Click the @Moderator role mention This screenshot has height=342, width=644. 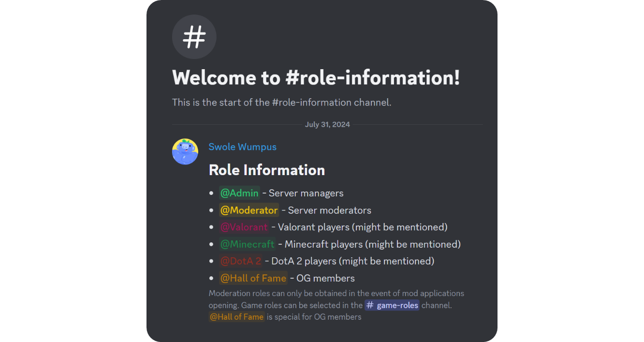tap(249, 210)
